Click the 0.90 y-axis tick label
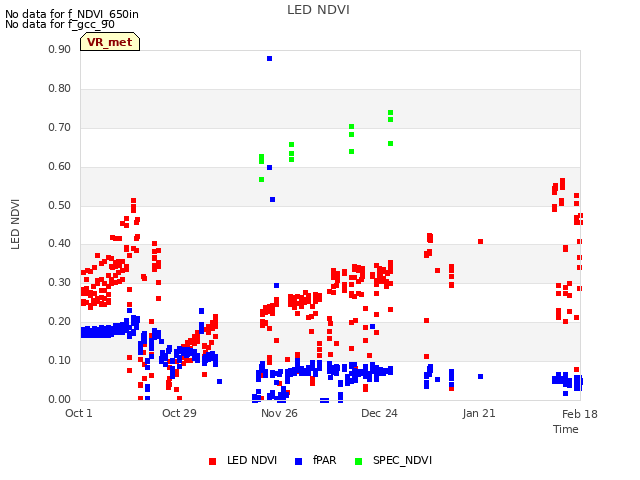 pyautogui.click(x=60, y=49)
